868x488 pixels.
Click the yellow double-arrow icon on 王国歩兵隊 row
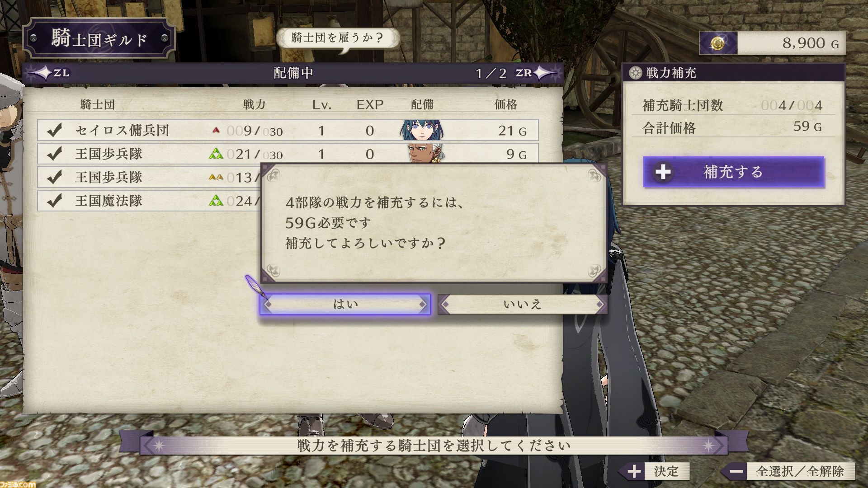pyautogui.click(x=216, y=177)
